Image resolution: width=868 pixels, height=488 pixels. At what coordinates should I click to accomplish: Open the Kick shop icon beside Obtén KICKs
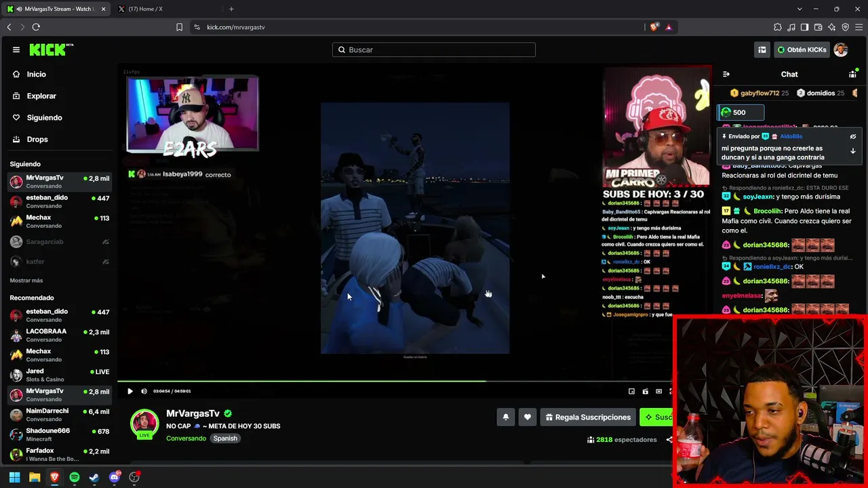(762, 49)
